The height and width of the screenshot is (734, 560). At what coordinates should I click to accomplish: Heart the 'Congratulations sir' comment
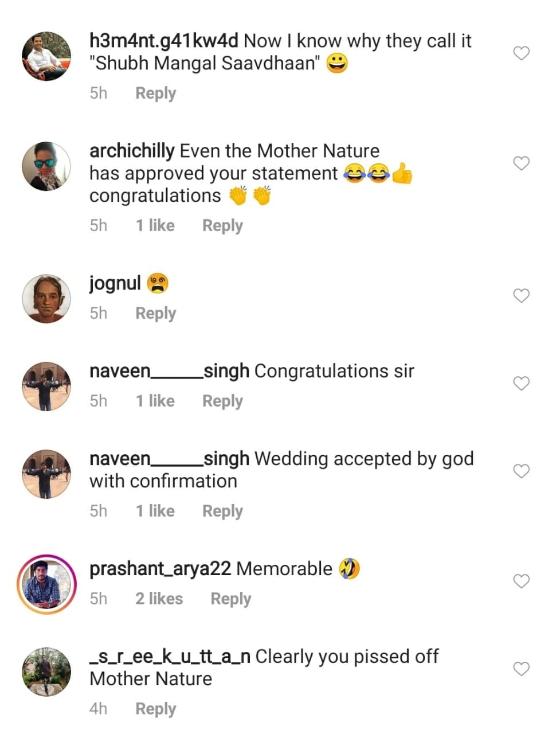tap(521, 383)
